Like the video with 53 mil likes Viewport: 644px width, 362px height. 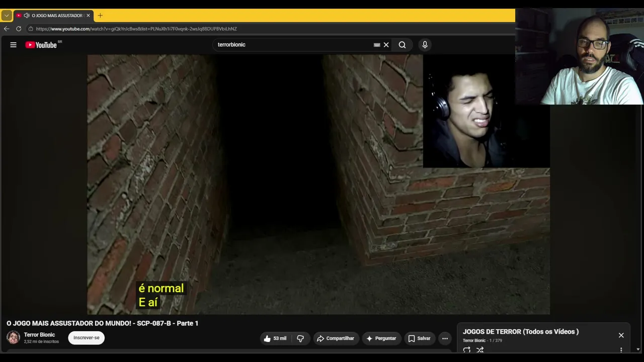click(x=275, y=338)
